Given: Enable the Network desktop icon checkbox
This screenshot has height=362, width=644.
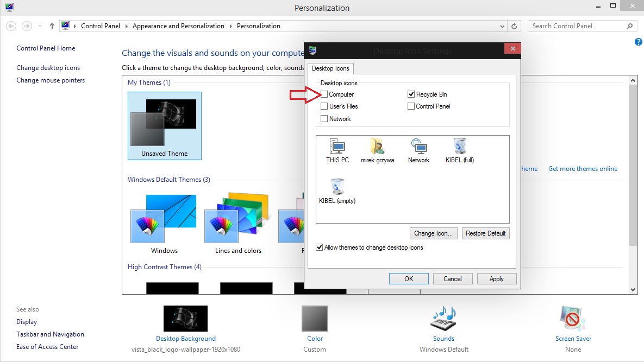Looking at the screenshot, I should coord(324,118).
